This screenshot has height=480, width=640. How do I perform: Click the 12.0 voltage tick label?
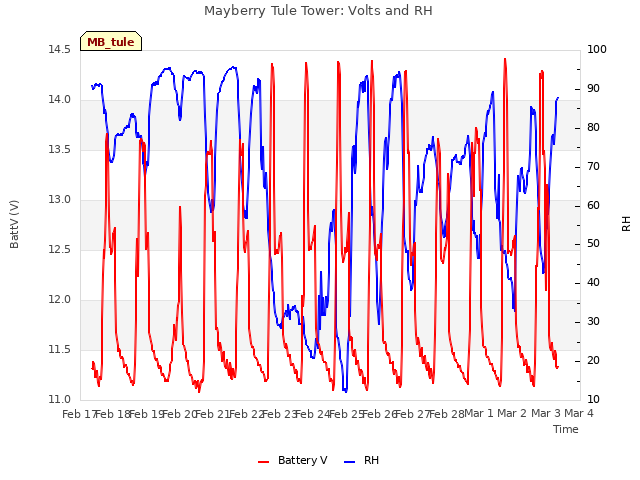click(60, 300)
